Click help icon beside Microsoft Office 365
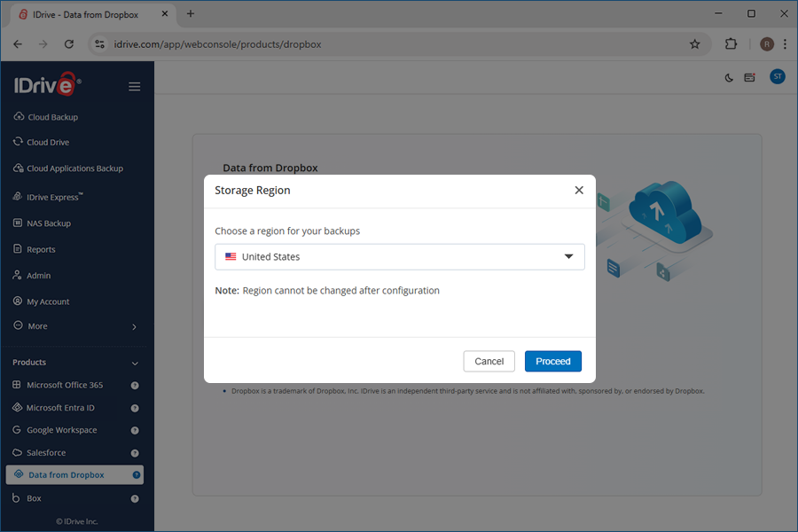Image resolution: width=798 pixels, height=532 pixels. click(135, 386)
